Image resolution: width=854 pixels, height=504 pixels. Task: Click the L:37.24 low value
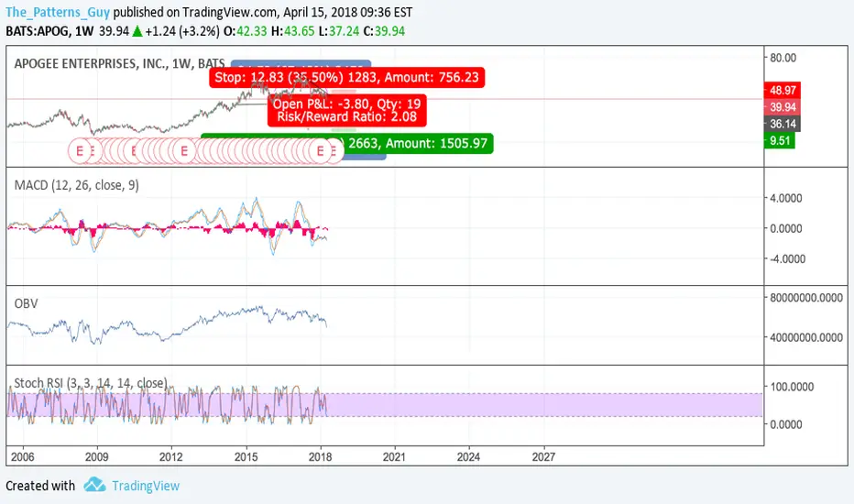pos(339,31)
